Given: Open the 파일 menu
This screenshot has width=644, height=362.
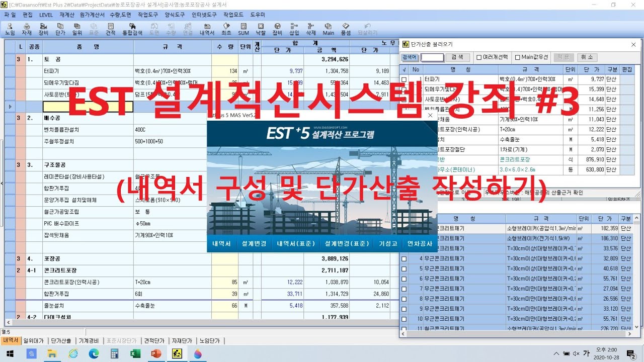Looking at the screenshot, I should pos(10,15).
